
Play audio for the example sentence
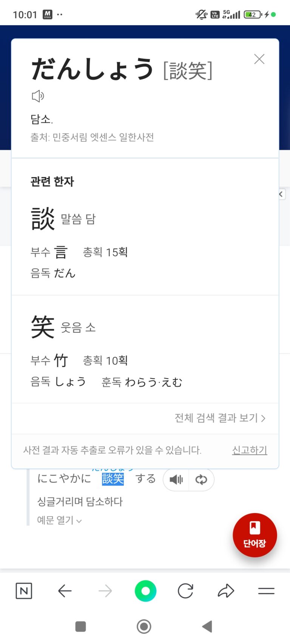point(176,480)
